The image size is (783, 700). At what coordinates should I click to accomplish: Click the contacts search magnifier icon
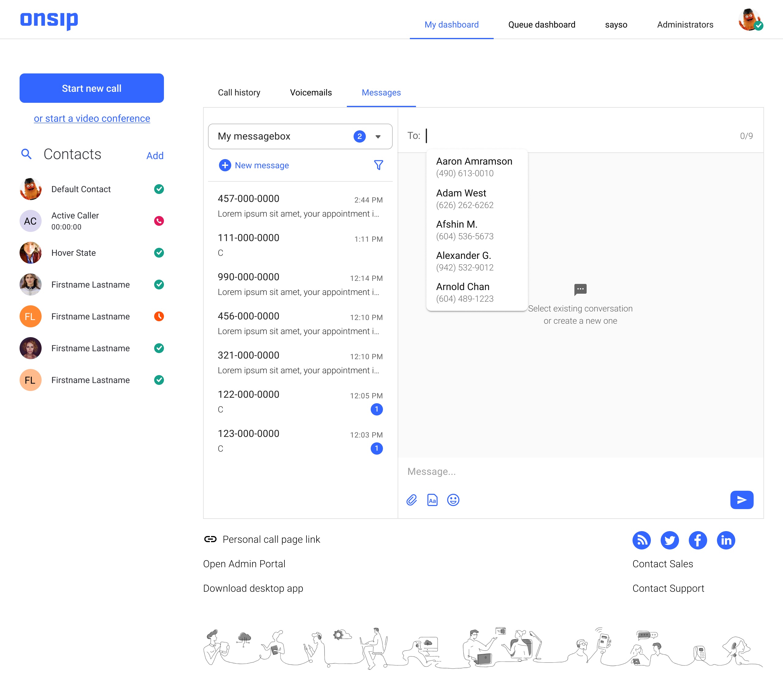click(x=27, y=154)
